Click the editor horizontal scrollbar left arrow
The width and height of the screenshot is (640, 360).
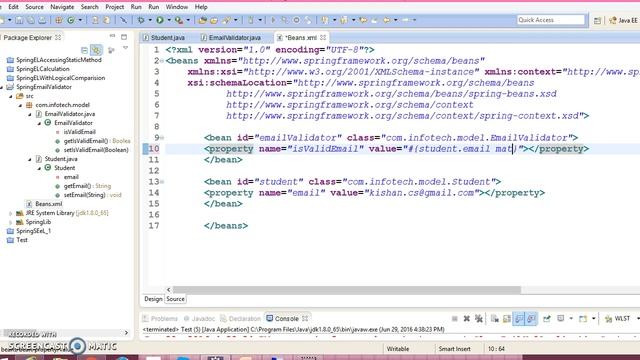pos(169,290)
